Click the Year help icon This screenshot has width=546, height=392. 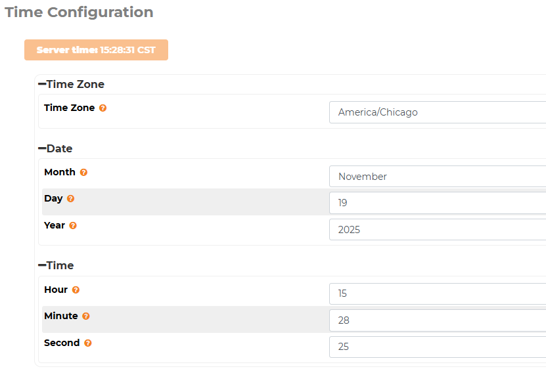point(73,226)
